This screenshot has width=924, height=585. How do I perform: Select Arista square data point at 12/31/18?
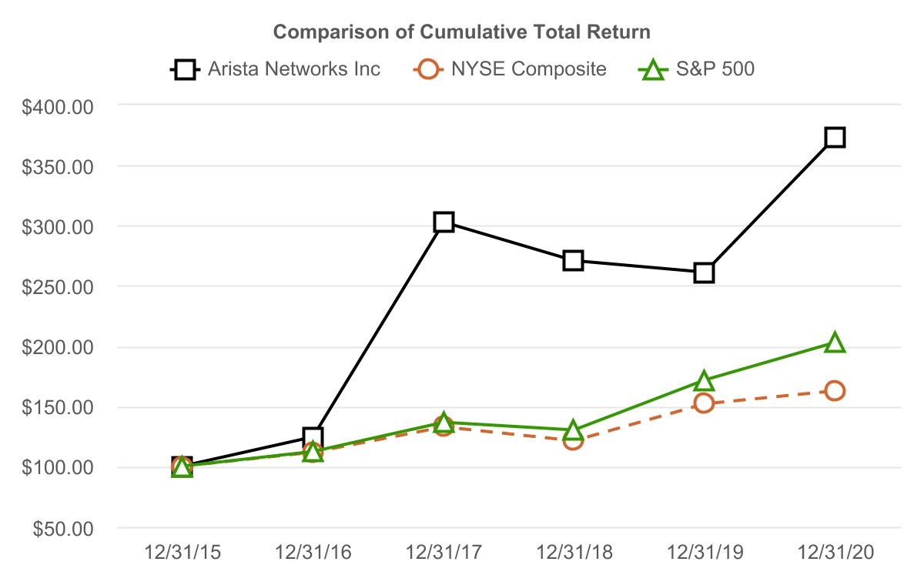coord(573,260)
